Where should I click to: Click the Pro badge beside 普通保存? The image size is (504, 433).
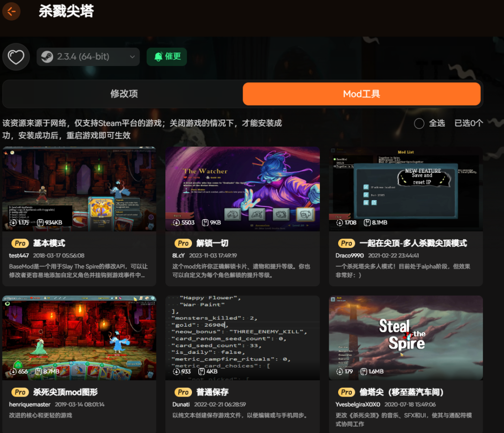coord(183,392)
